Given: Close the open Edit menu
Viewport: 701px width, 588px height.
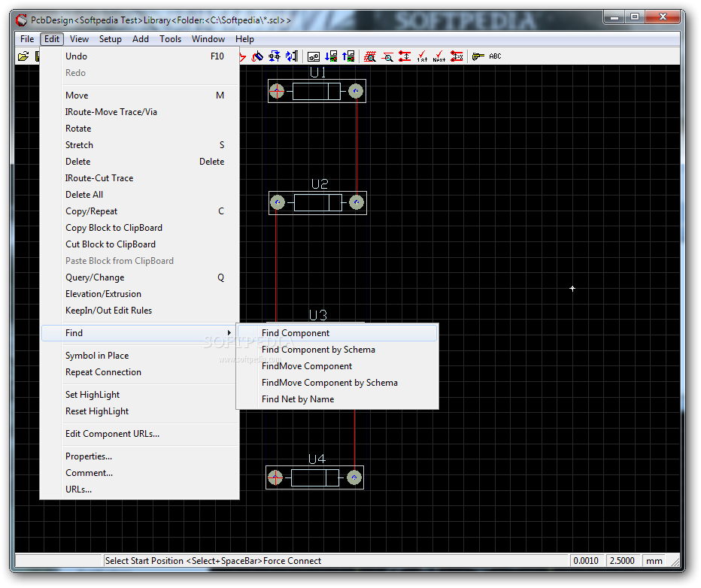Looking at the screenshot, I should pyautogui.click(x=52, y=39).
